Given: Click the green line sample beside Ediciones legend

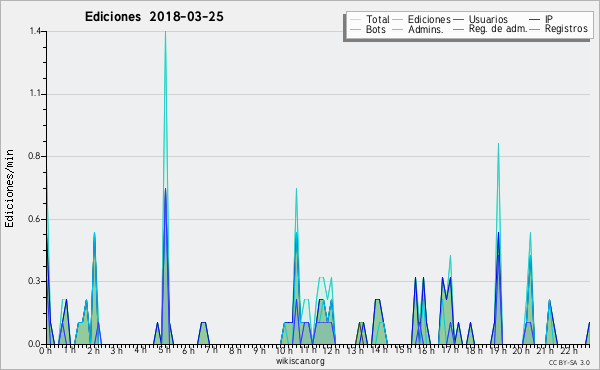Looking at the screenshot, I should click(x=398, y=20).
